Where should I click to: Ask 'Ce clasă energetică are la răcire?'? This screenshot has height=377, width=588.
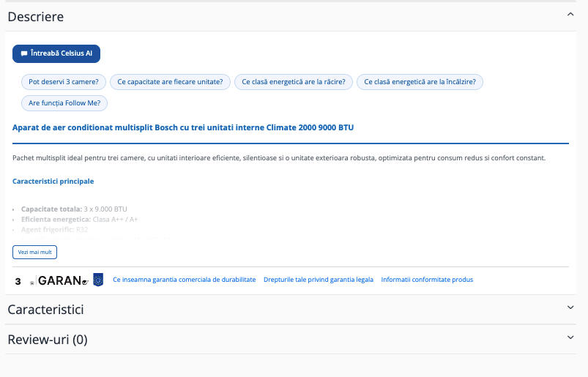pos(293,82)
